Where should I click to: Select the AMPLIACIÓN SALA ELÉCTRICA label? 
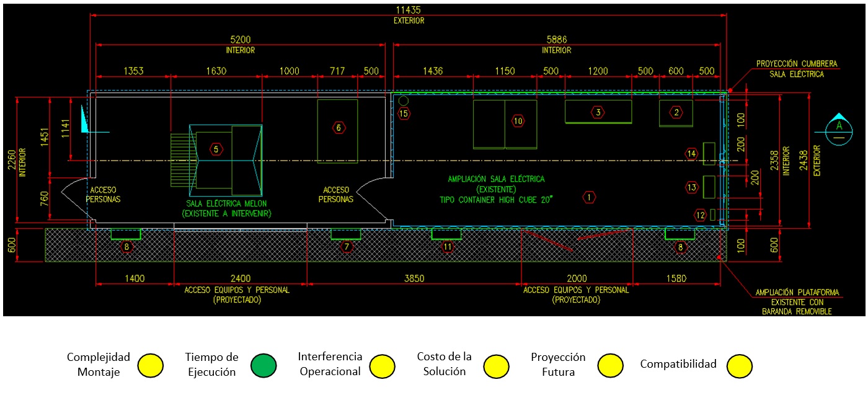tap(496, 179)
